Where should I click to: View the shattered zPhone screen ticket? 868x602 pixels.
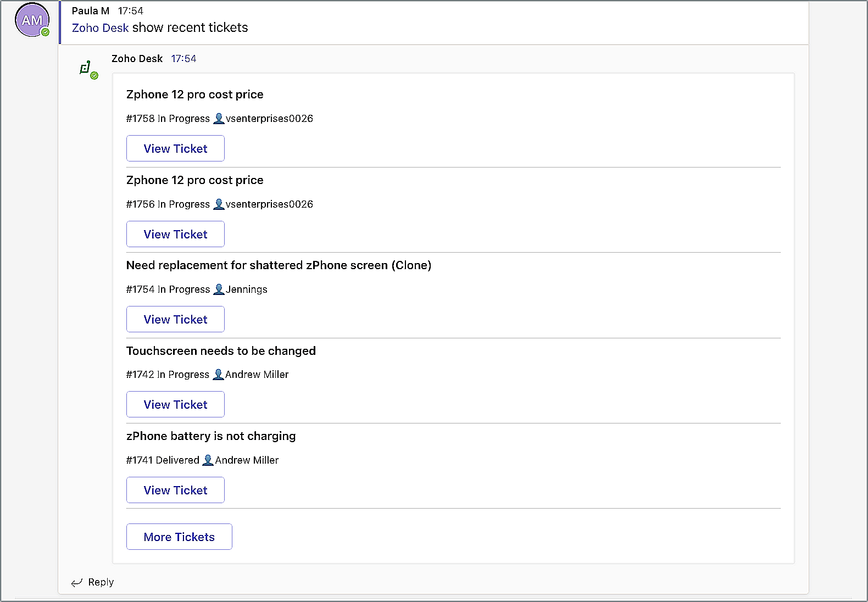175,319
